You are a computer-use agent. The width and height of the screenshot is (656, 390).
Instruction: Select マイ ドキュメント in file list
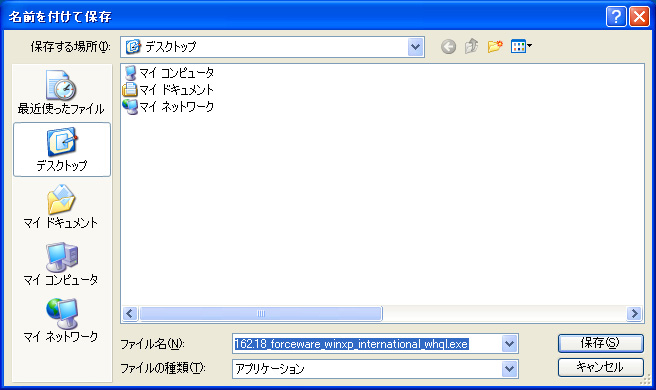168,90
